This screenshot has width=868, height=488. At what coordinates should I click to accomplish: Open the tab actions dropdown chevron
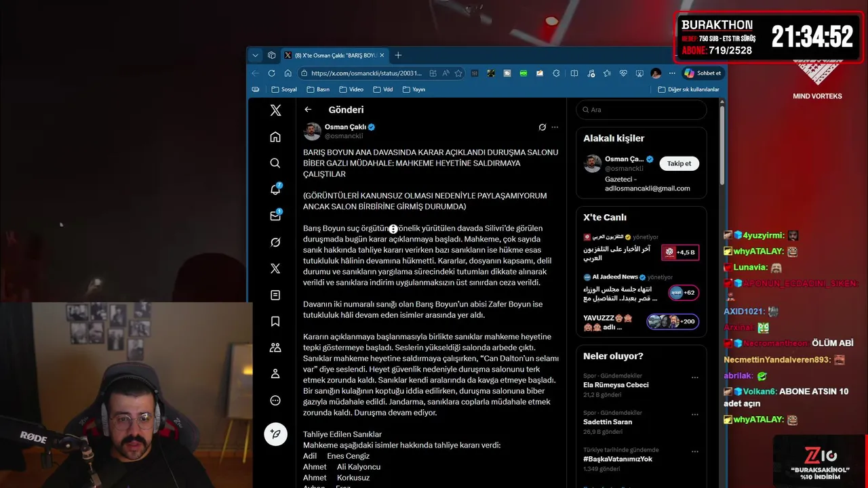tap(256, 56)
